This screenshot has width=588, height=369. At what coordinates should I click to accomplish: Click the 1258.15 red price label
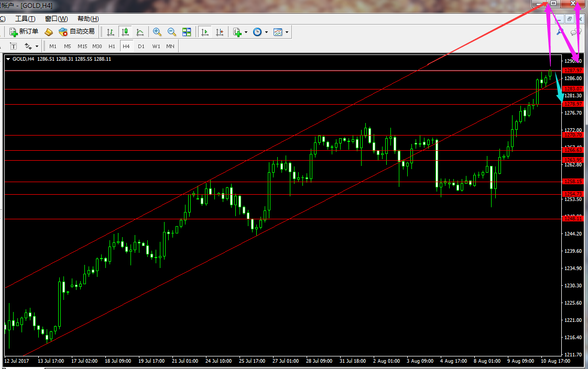pos(573,182)
